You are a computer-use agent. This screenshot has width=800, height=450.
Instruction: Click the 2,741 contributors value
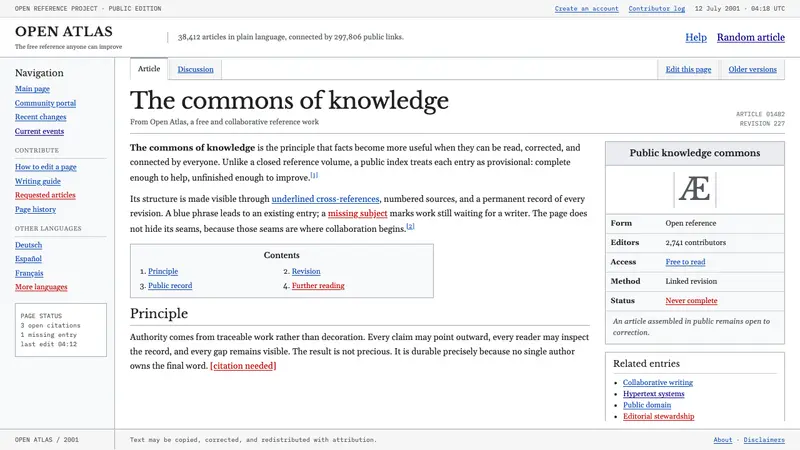[x=695, y=242]
